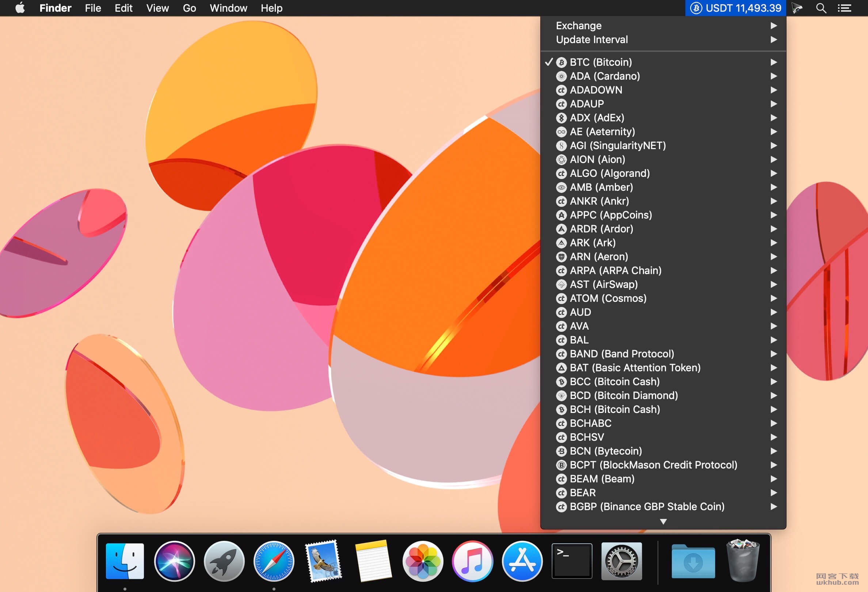868x592 pixels.
Task: Select ADADOWN in the coin list
Action: (663, 90)
